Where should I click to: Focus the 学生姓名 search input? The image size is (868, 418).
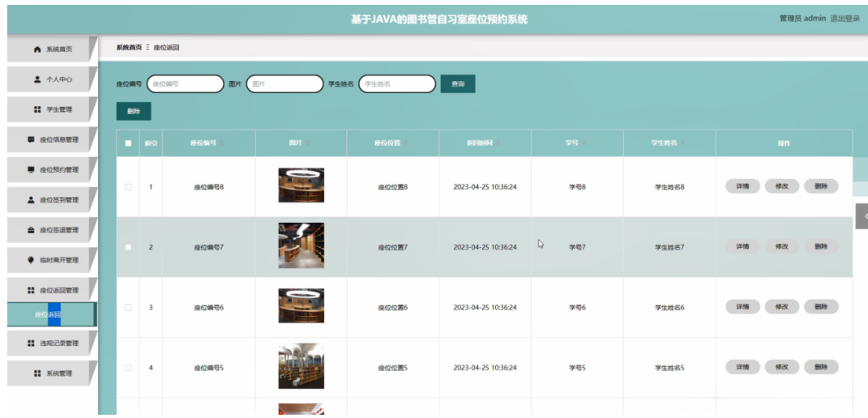pos(397,84)
